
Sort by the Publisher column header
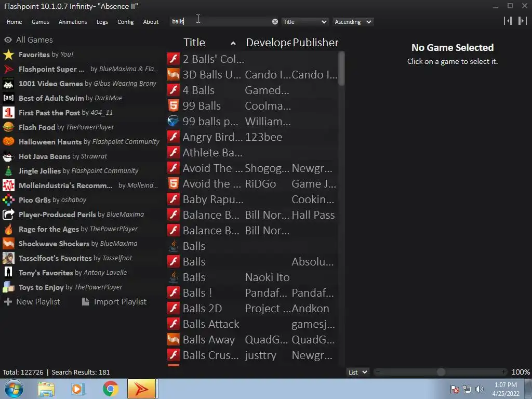[x=315, y=43]
